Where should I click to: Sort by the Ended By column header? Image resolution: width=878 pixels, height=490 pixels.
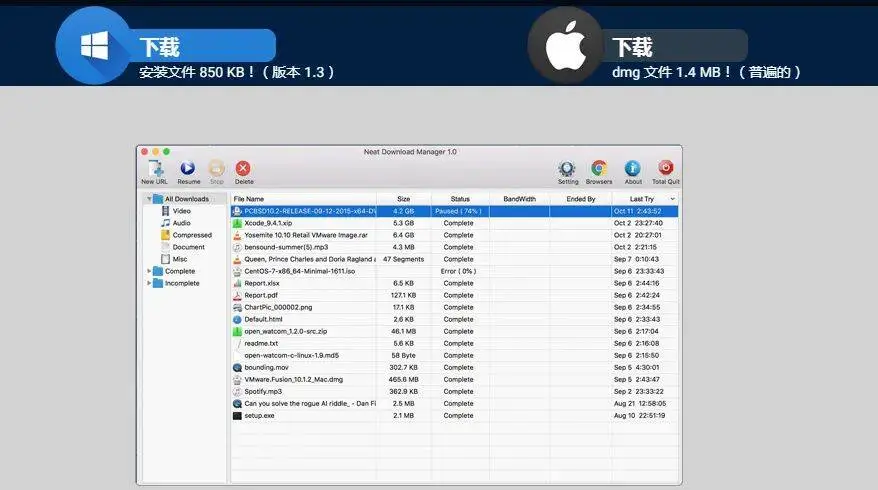(580, 199)
